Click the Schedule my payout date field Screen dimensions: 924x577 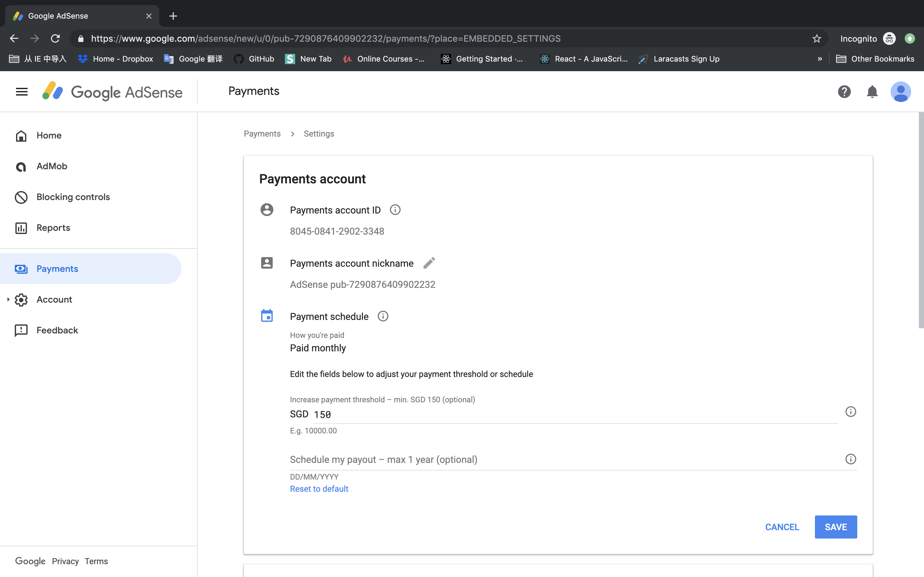click(565, 459)
